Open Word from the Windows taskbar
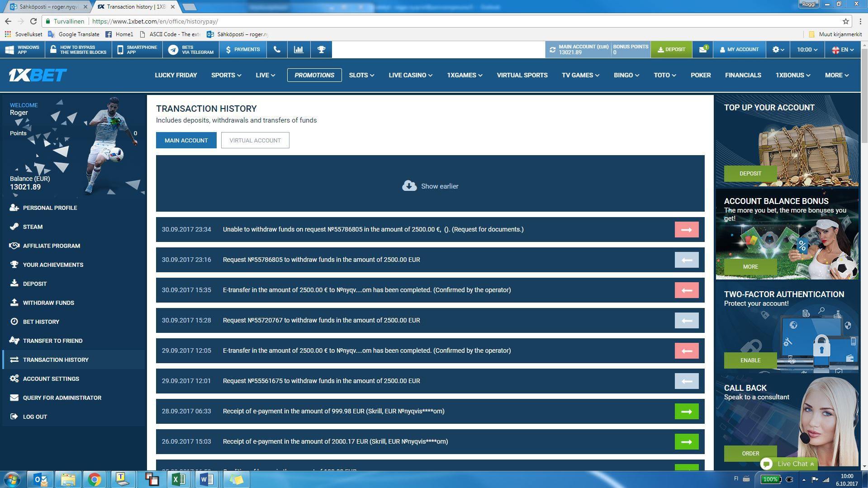 point(206,479)
